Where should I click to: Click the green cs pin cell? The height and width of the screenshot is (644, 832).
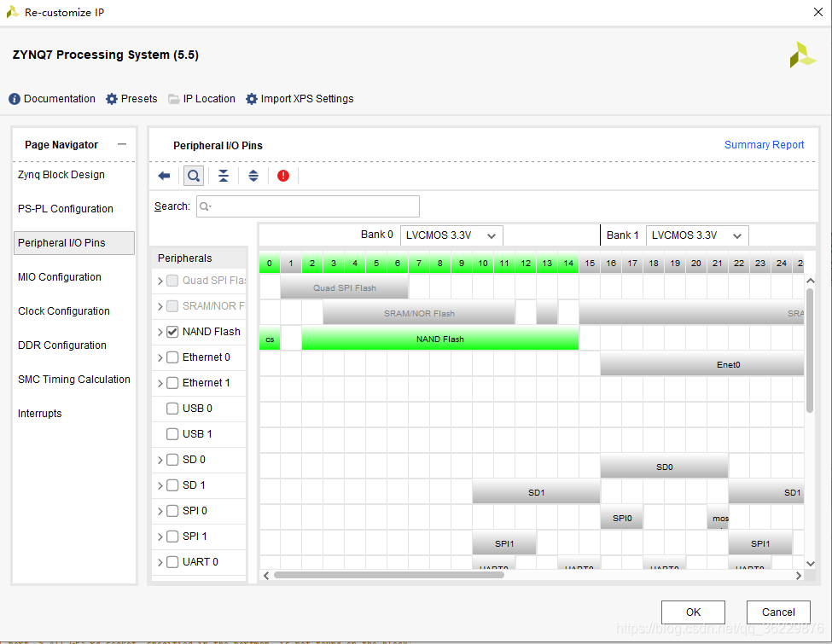(x=270, y=339)
